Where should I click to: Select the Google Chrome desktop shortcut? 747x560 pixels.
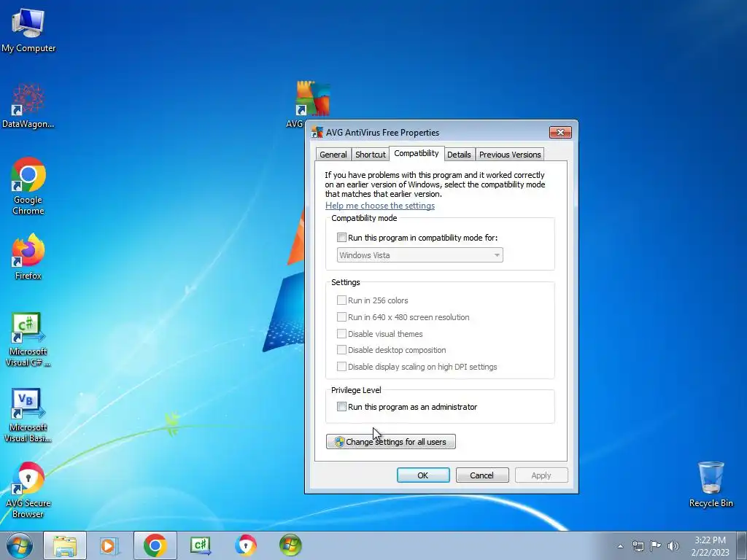tap(28, 186)
